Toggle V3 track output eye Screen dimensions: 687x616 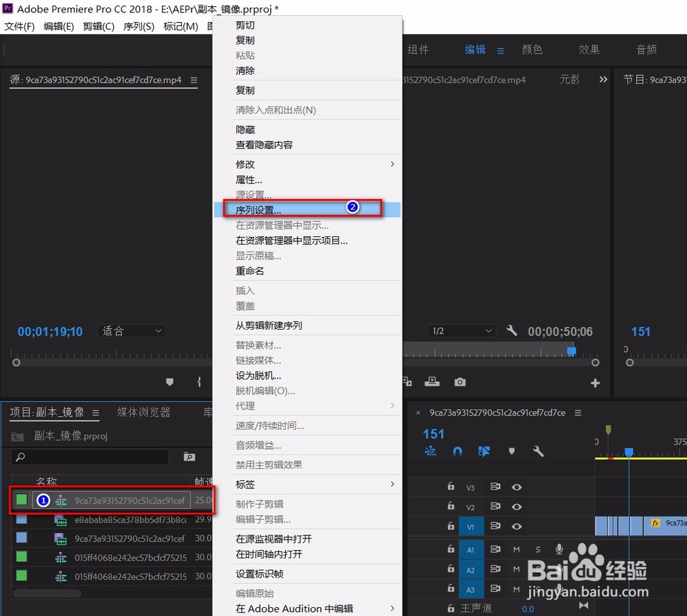517,487
